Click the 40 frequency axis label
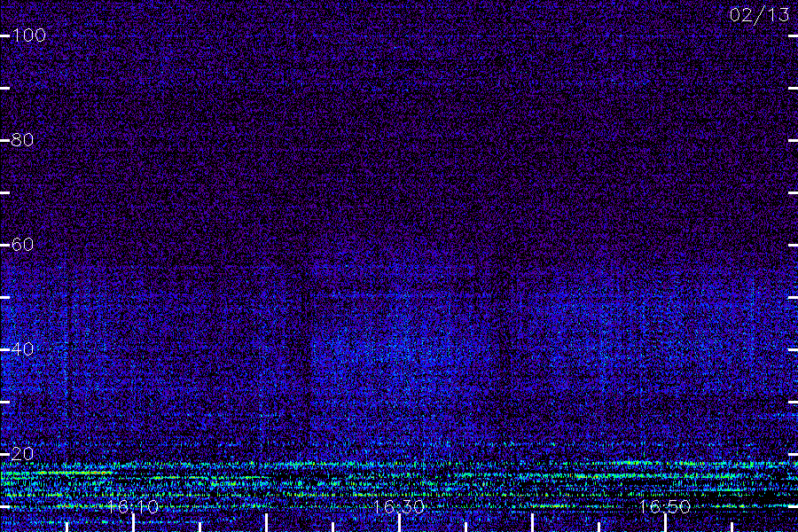Viewport: 798px width, 532px height. (23, 349)
